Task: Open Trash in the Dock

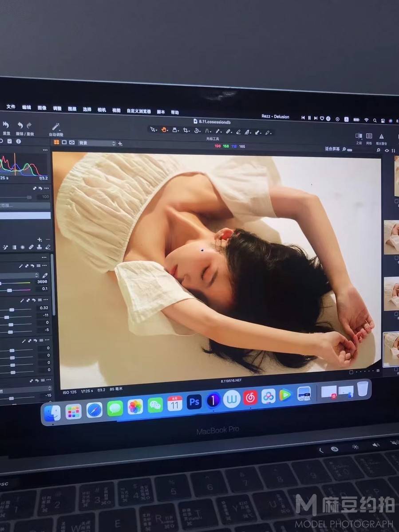Action: 363,389
